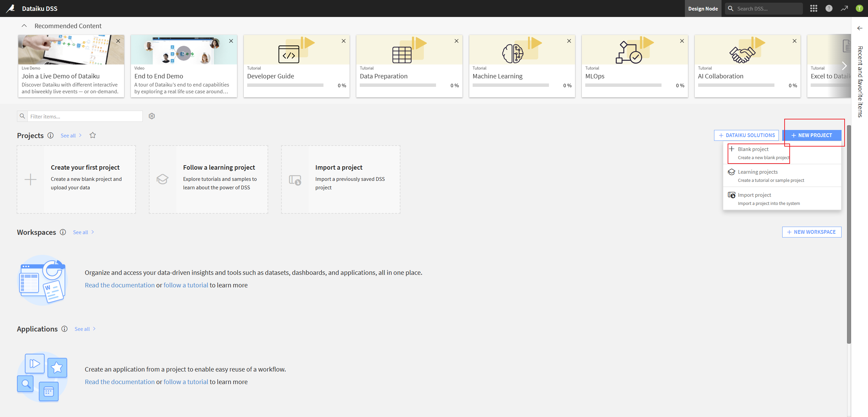Choose Learning projects from the menu
868x417 pixels.
pos(782,176)
